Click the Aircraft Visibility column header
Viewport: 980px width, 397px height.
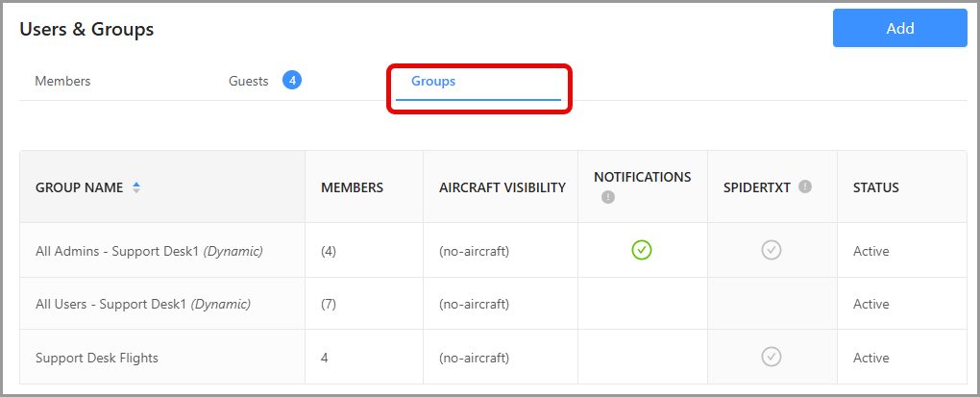(502, 187)
